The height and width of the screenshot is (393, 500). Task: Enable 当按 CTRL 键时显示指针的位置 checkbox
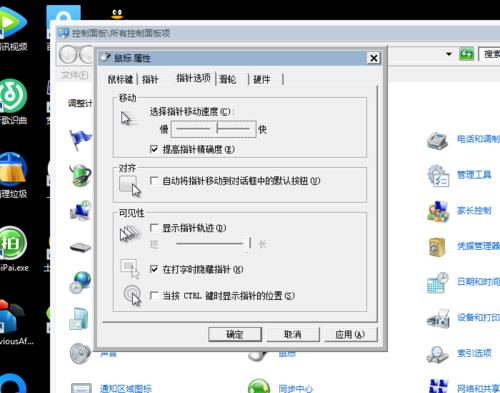click(x=154, y=295)
